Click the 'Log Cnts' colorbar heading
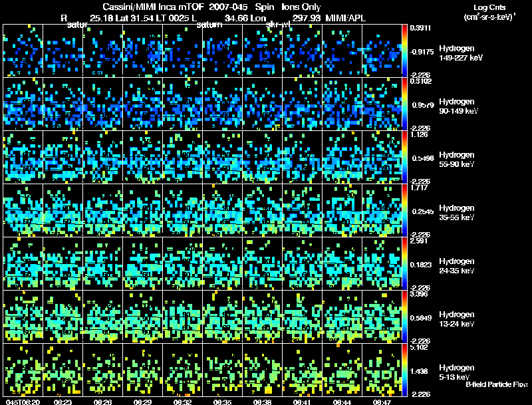This screenshot has width=532, height=405. (x=489, y=7)
